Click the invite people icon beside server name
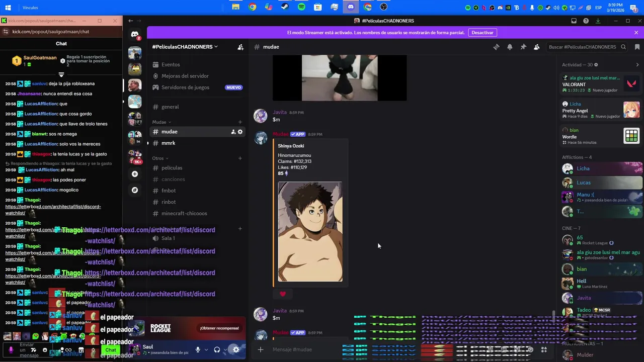This screenshot has height=362, width=644. tap(240, 47)
